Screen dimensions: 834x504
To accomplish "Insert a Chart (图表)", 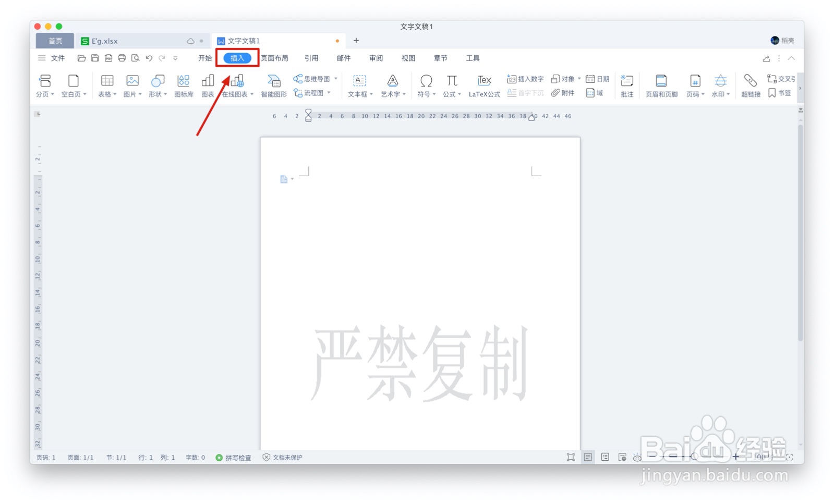I will click(x=208, y=86).
